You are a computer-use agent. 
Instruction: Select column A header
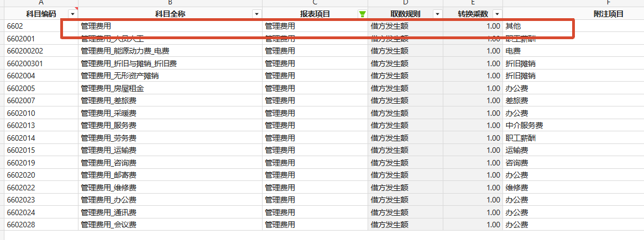pyautogui.click(x=41, y=3)
